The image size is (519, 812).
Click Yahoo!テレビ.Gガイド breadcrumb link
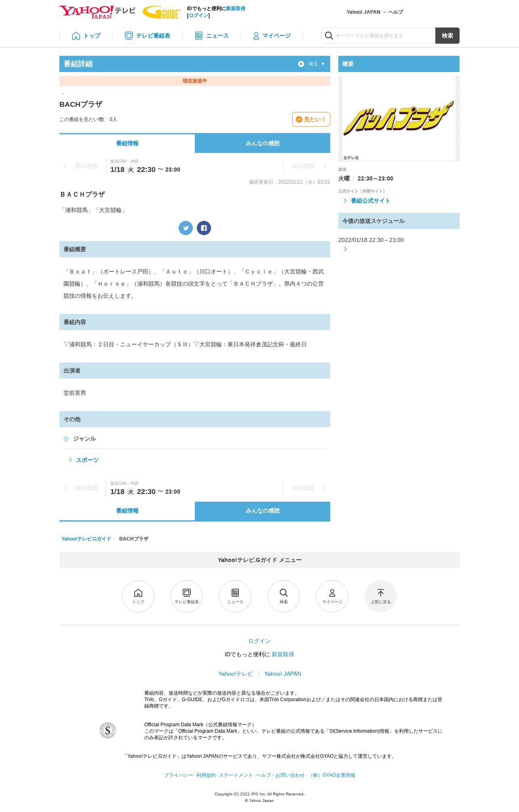(x=86, y=539)
